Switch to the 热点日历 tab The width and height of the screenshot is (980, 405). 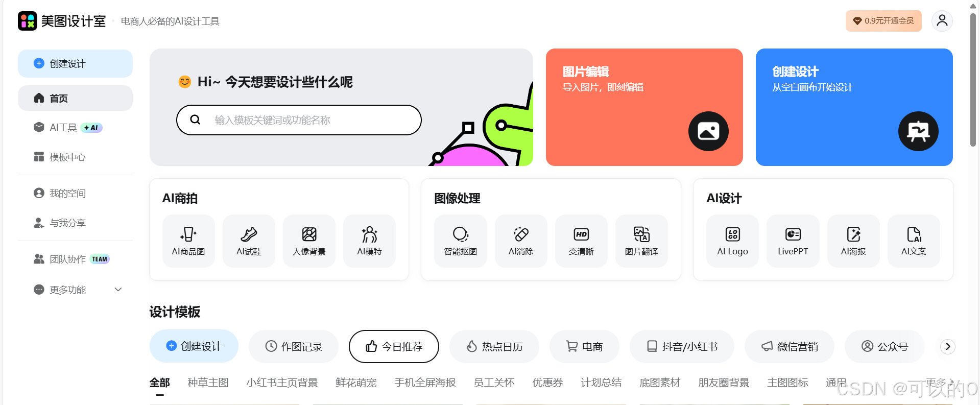pyautogui.click(x=494, y=346)
